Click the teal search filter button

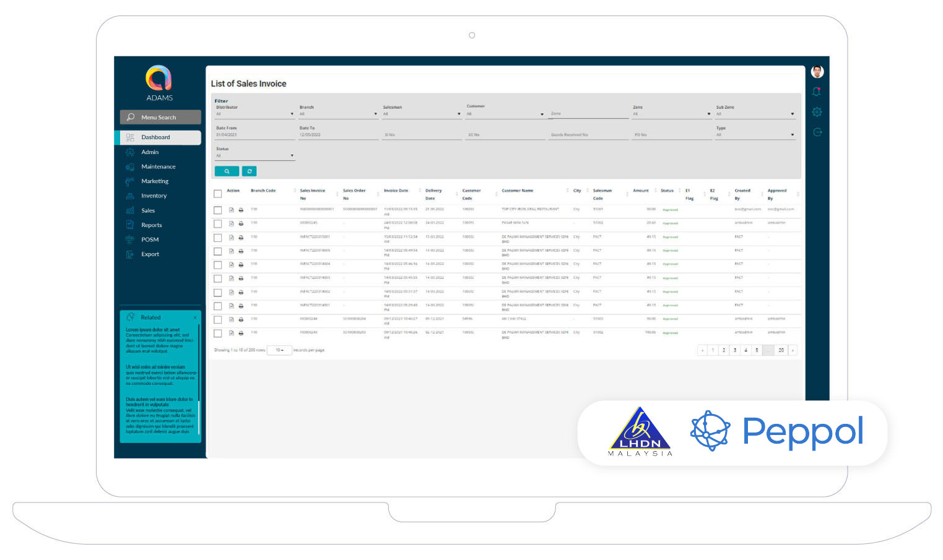[227, 171]
